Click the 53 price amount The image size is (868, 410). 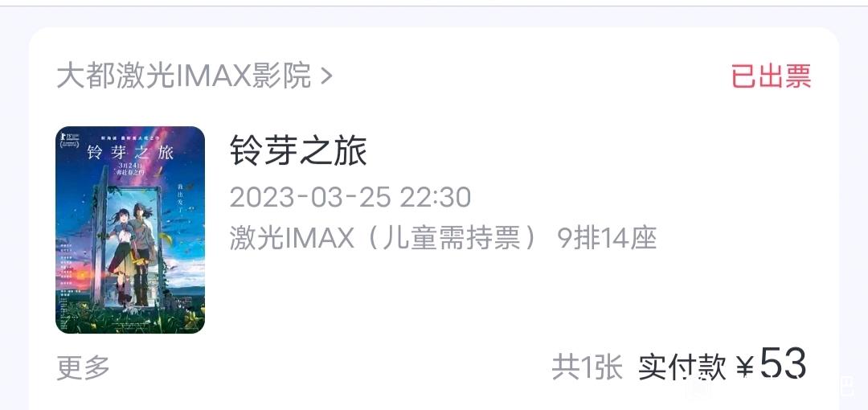click(x=783, y=363)
